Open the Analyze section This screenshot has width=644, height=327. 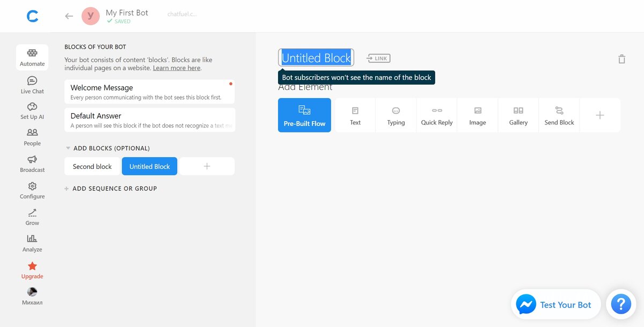32,243
